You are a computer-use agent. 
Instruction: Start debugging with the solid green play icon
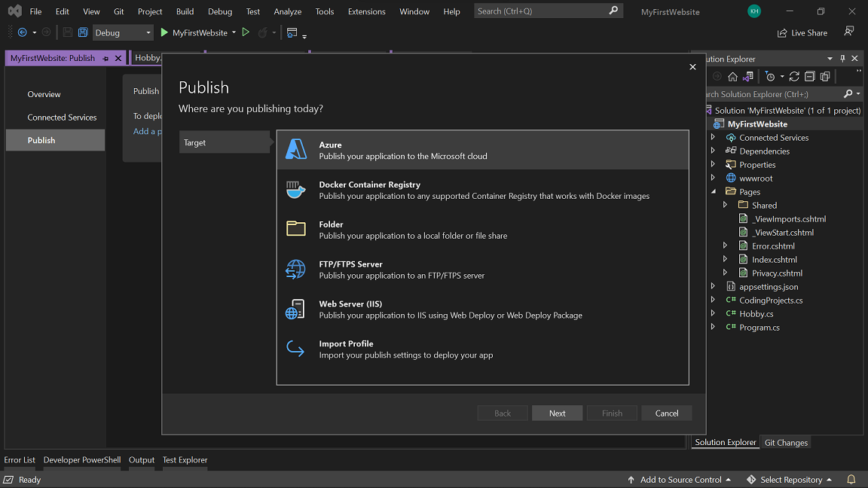(x=164, y=32)
